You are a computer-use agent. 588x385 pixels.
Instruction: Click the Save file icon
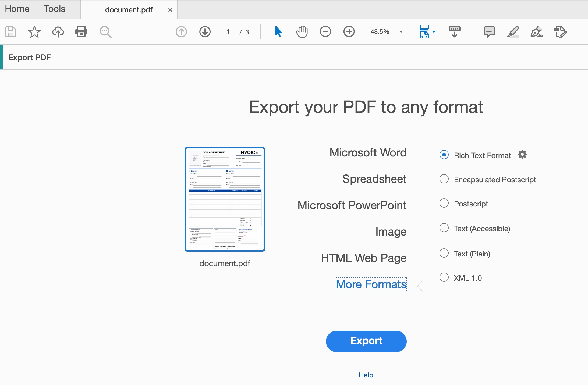coord(11,32)
